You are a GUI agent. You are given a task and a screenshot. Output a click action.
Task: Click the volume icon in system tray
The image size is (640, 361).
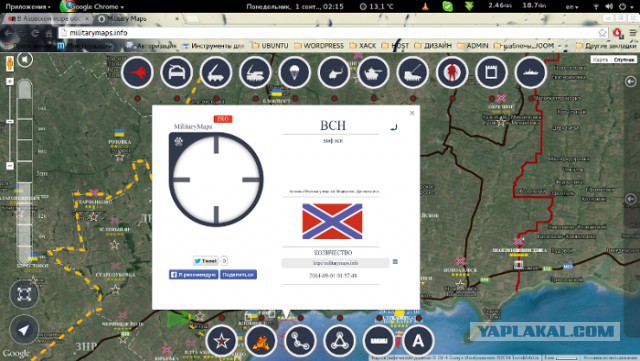(x=609, y=7)
